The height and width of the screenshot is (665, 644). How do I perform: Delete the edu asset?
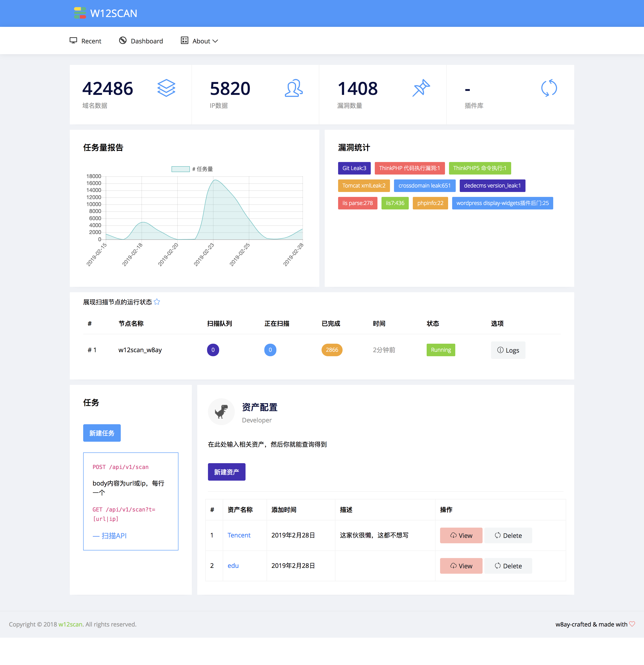pyautogui.click(x=508, y=566)
